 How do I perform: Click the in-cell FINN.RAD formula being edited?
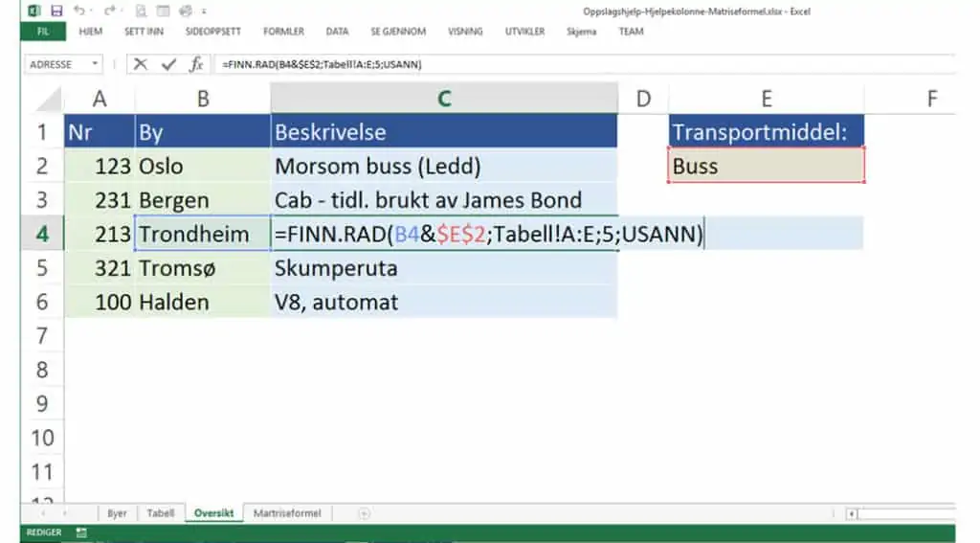489,234
